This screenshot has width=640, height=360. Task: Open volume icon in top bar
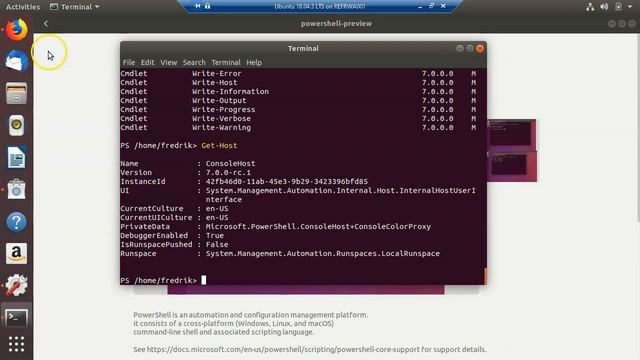pos(604,7)
